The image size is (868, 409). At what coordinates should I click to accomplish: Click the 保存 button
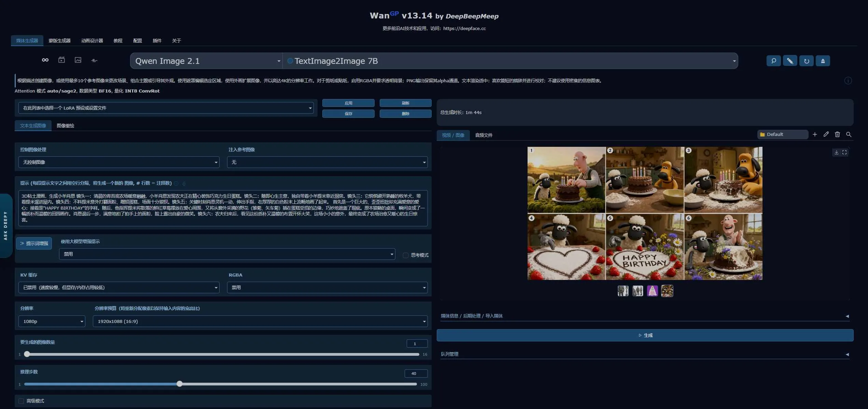pyautogui.click(x=348, y=114)
